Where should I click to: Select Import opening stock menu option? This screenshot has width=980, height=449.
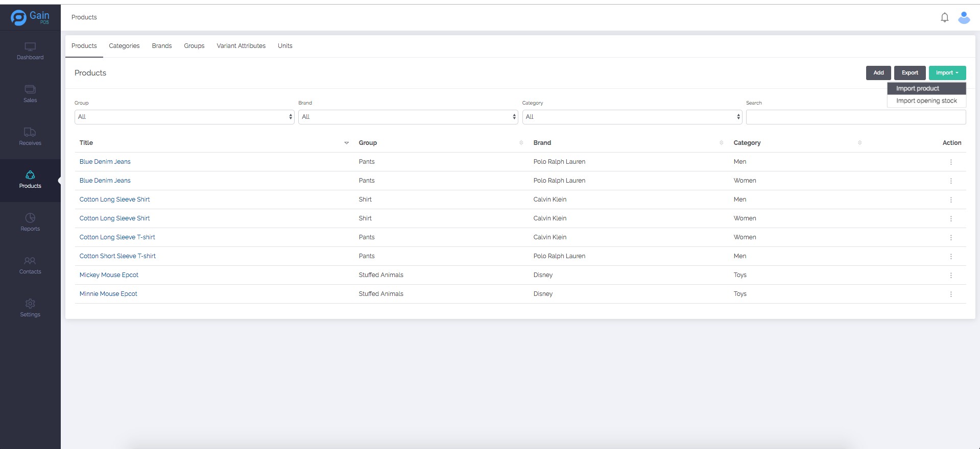pos(926,101)
